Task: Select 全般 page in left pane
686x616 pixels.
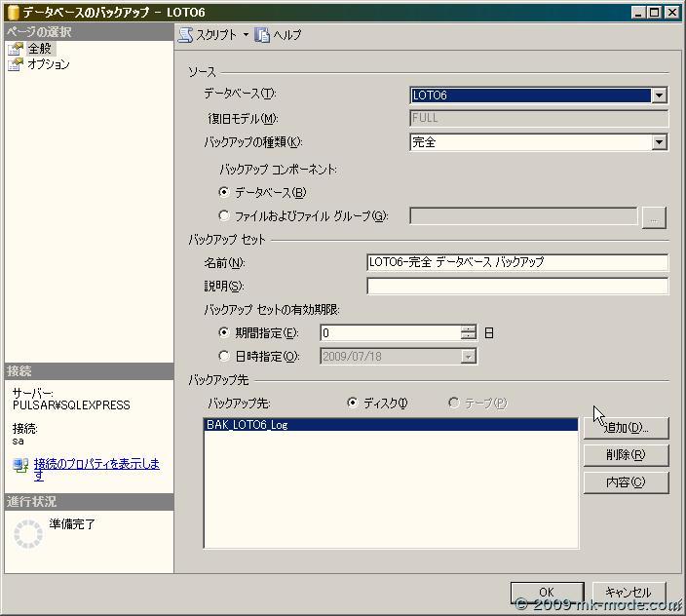Action: [39, 49]
